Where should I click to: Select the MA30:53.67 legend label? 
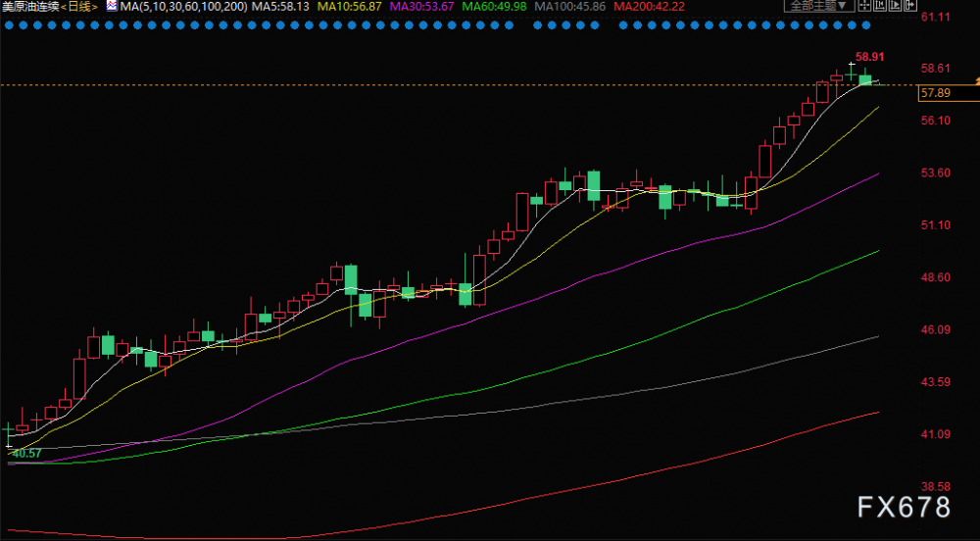[421, 7]
